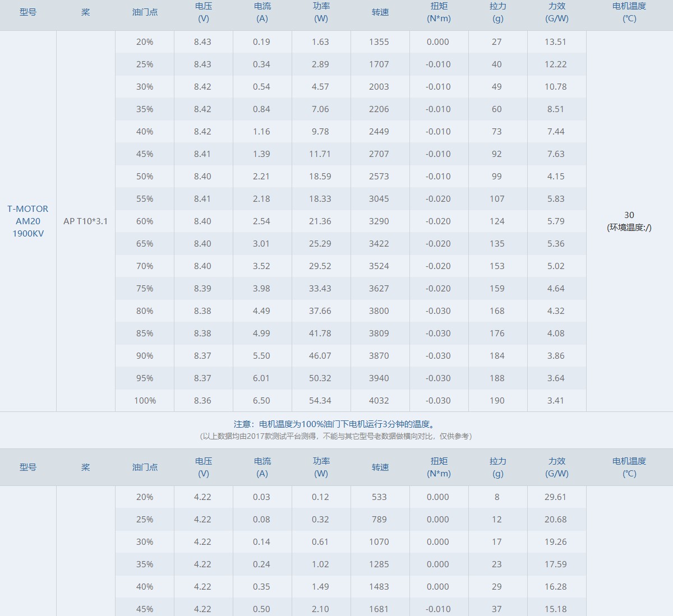The image size is (673, 616).
Task: Select RPM value 3290
Action: 379,221
